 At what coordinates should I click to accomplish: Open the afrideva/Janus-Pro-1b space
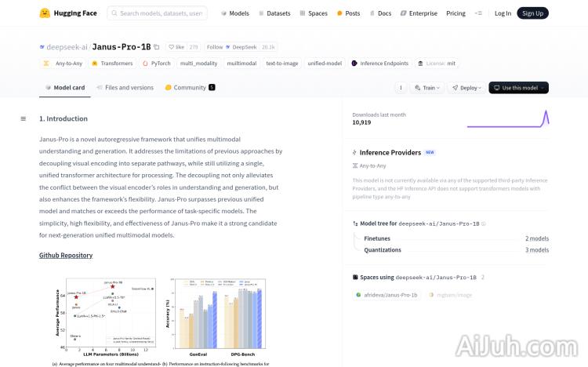(387, 295)
